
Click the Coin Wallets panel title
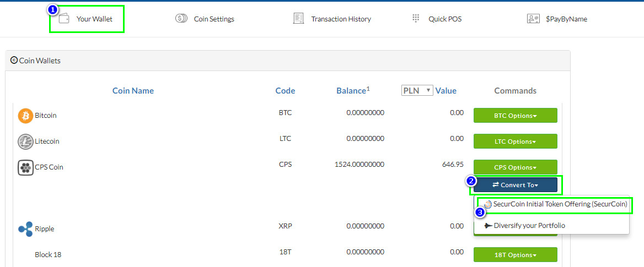pyautogui.click(x=40, y=61)
